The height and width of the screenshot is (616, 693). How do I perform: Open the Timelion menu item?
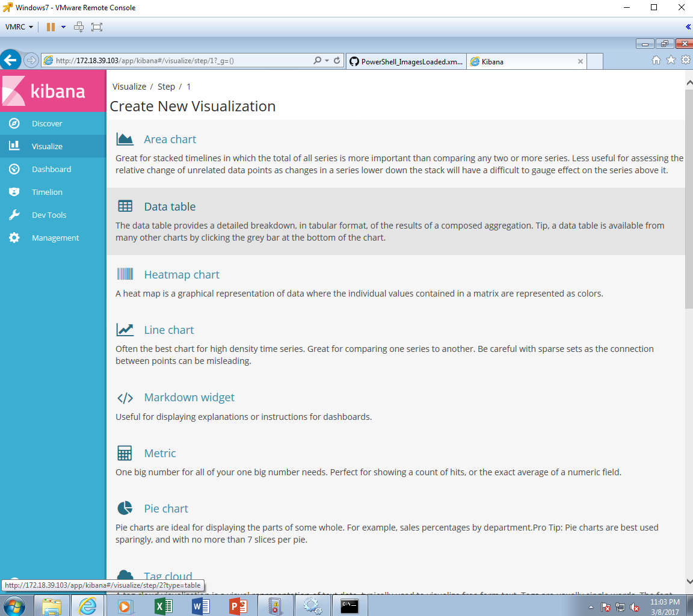coord(47,192)
